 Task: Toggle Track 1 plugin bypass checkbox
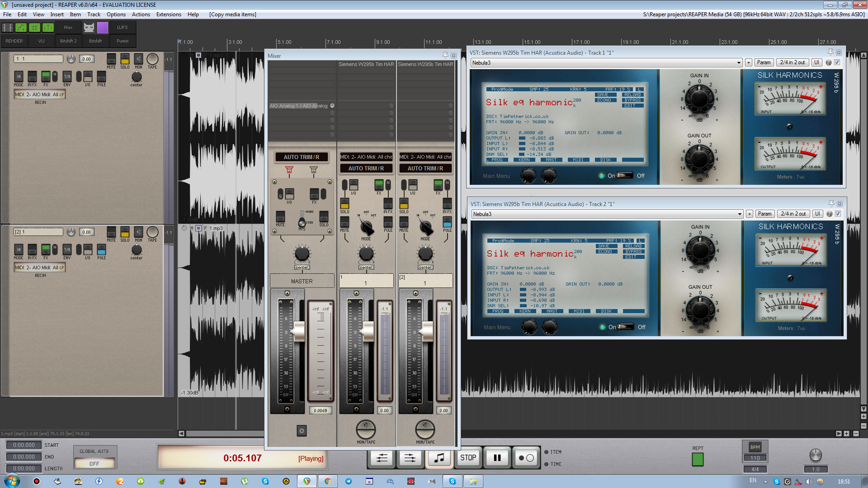coord(837,62)
